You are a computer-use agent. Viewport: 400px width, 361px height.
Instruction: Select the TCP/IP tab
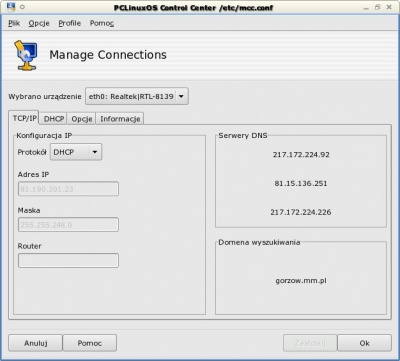tap(24, 118)
